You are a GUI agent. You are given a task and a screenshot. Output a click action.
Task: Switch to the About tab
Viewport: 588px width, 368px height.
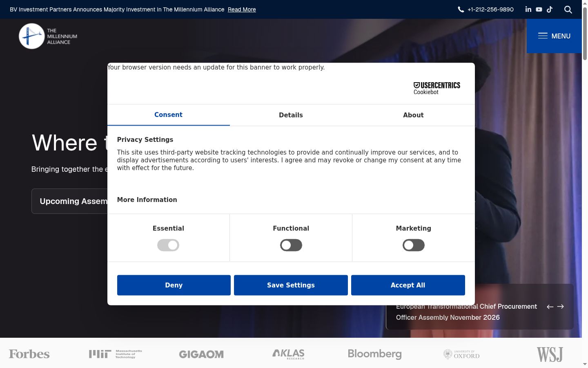coord(413,115)
